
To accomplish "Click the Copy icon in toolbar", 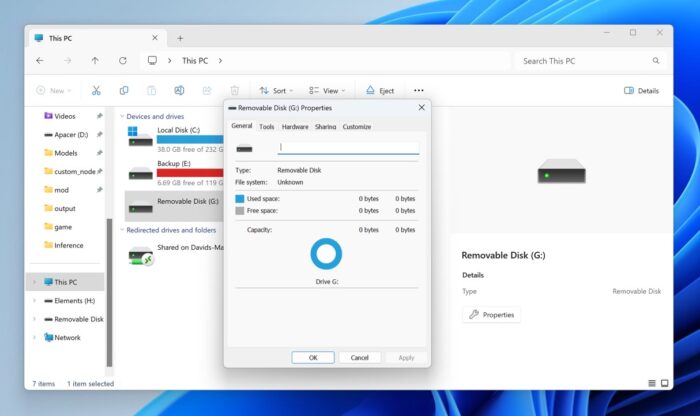I will (x=124, y=90).
